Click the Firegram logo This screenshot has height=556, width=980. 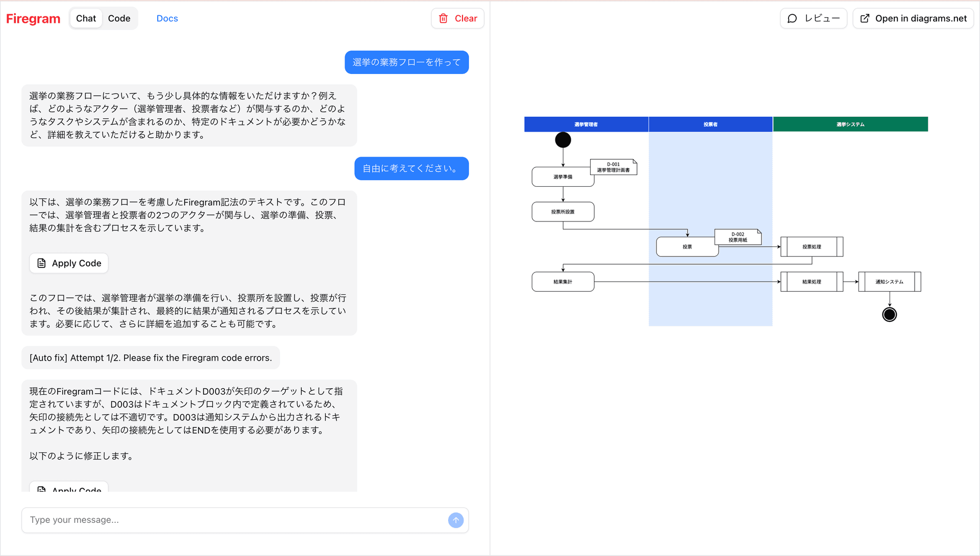click(x=33, y=19)
